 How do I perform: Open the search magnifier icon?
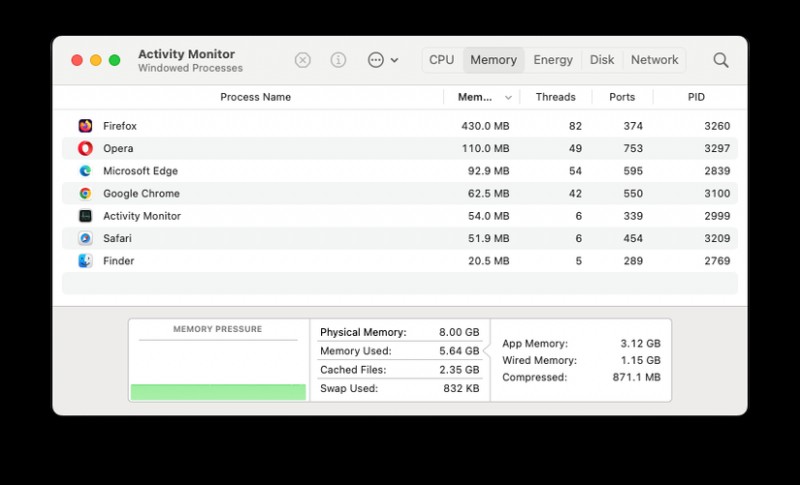point(720,60)
